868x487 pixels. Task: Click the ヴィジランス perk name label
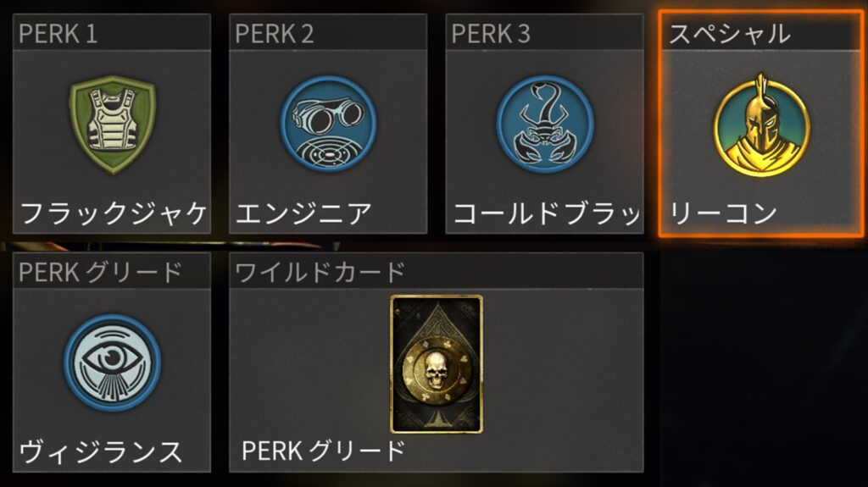[x=101, y=451]
